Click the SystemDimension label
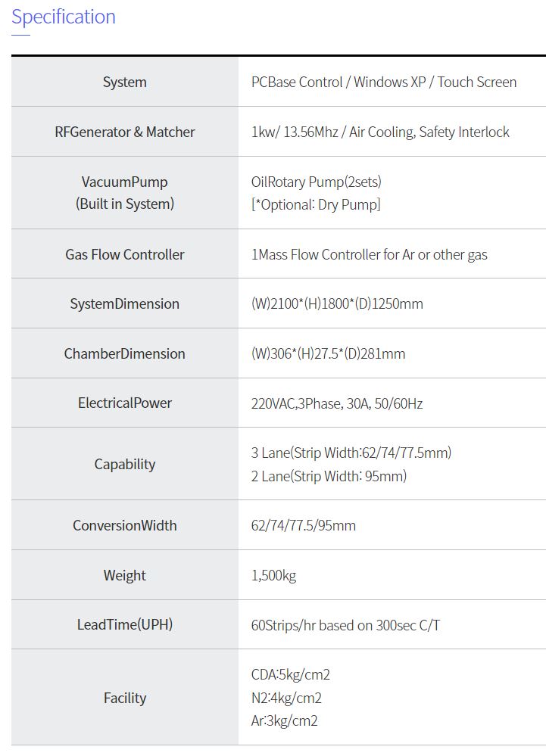Image resolution: width=546 pixels, height=756 pixels. [x=125, y=303]
